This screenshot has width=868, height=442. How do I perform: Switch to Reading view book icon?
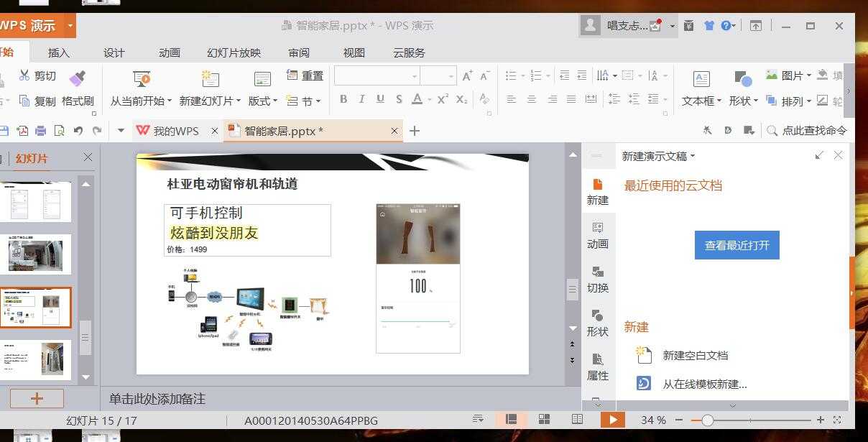[x=577, y=420]
